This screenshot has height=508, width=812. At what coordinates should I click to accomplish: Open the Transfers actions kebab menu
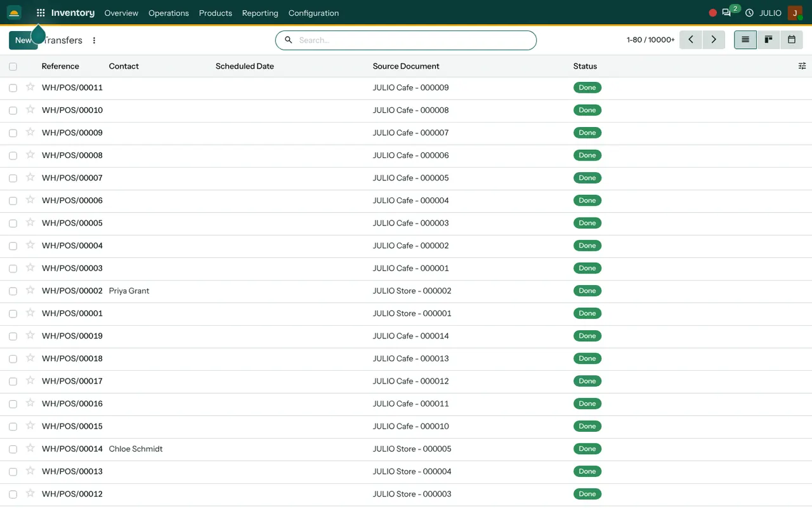(94, 40)
